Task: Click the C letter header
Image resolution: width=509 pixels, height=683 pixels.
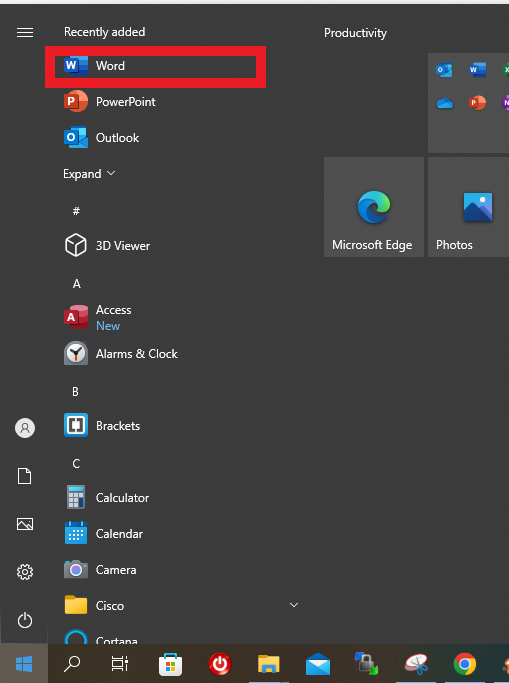Action: (x=76, y=464)
